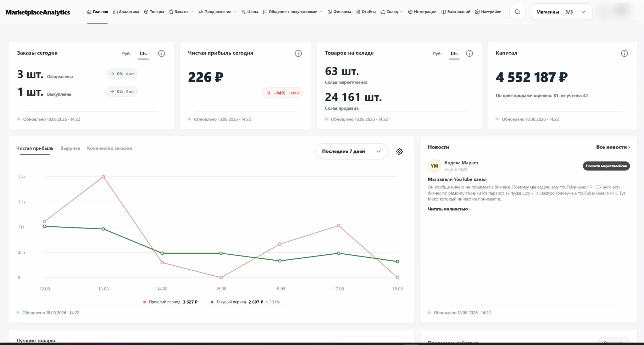Image resolution: width=644 pixels, height=345 pixels.
Task: Click green data point at 14.08
Action: (x=162, y=253)
